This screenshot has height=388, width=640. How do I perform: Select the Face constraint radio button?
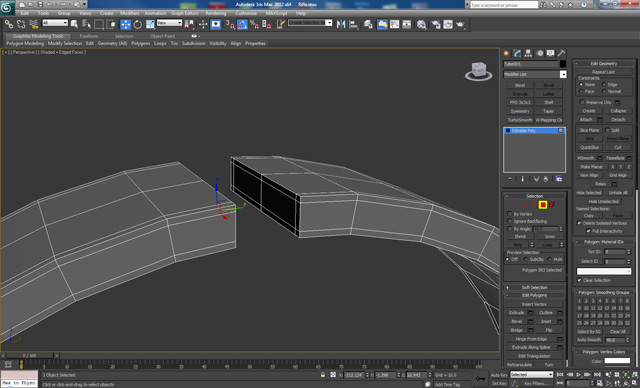tap(581, 91)
